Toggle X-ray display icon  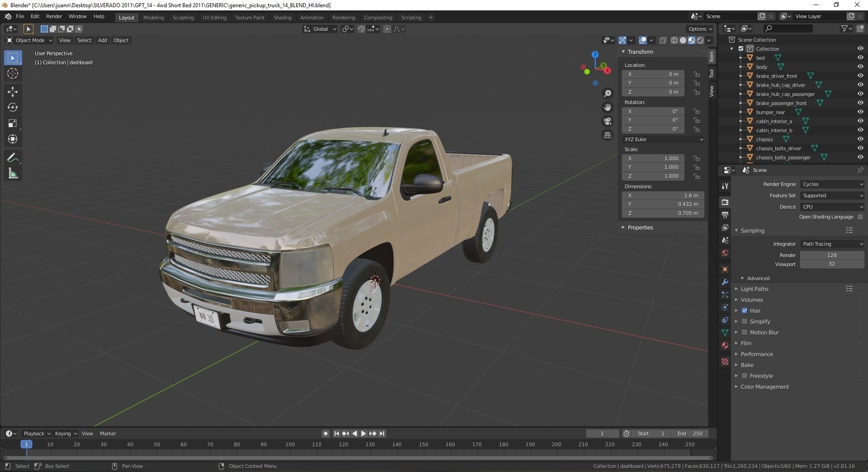663,40
